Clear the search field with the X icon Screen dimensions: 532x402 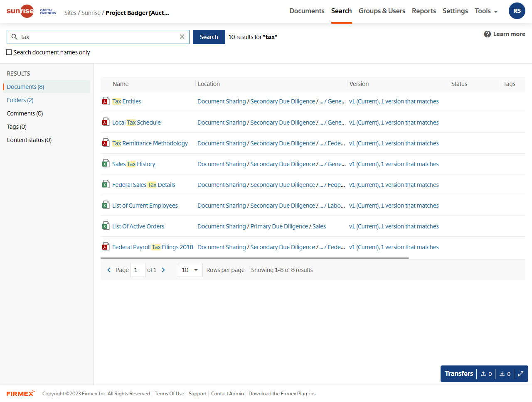pos(182,37)
